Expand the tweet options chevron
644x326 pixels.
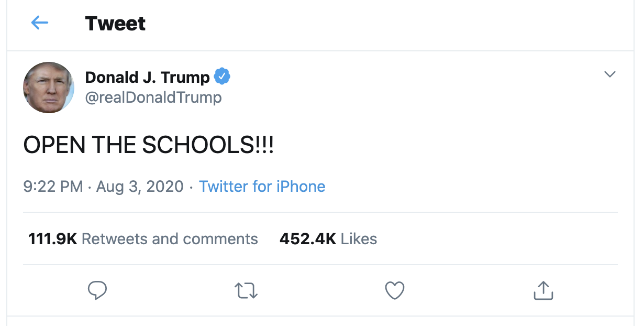pos(609,74)
